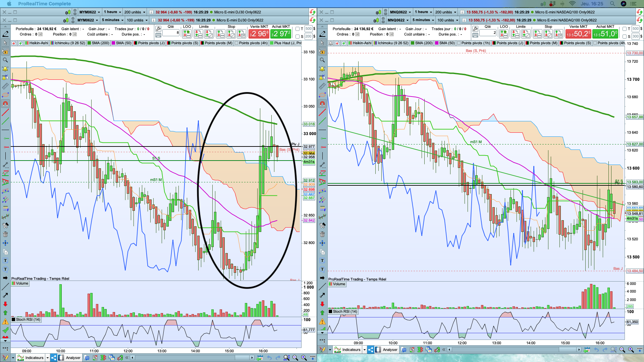The width and height of the screenshot is (644, 362).
Task: Open the MYM0622 1 heure timeframe dropdown
Action: point(112,12)
